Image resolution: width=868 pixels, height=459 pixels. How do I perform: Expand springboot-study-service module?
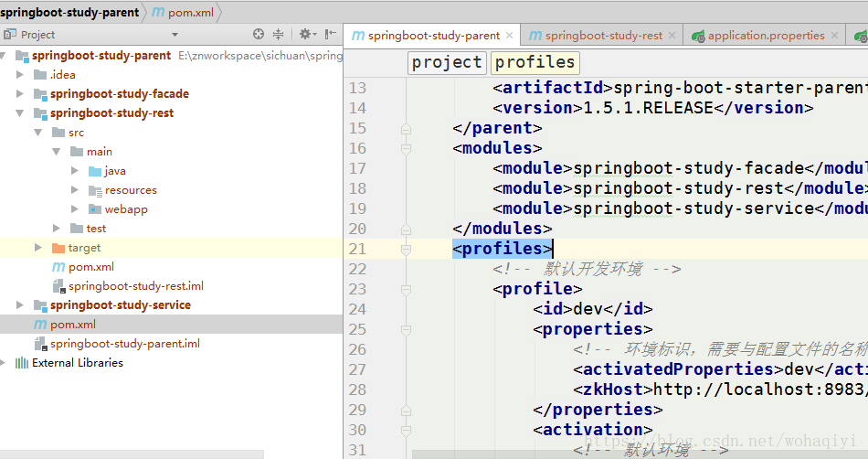tap(20, 305)
